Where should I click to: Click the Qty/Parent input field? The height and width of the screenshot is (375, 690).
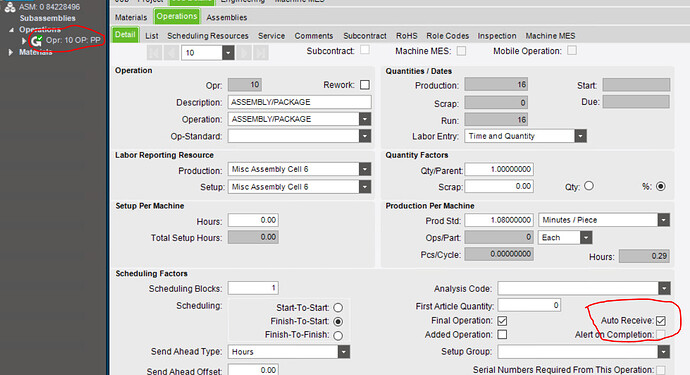point(499,169)
